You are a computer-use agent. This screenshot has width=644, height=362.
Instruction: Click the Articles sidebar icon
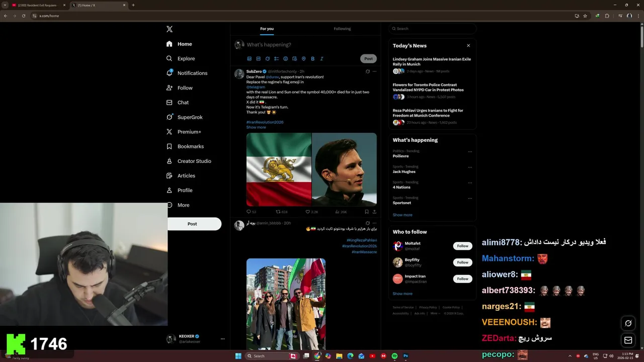[x=170, y=176]
